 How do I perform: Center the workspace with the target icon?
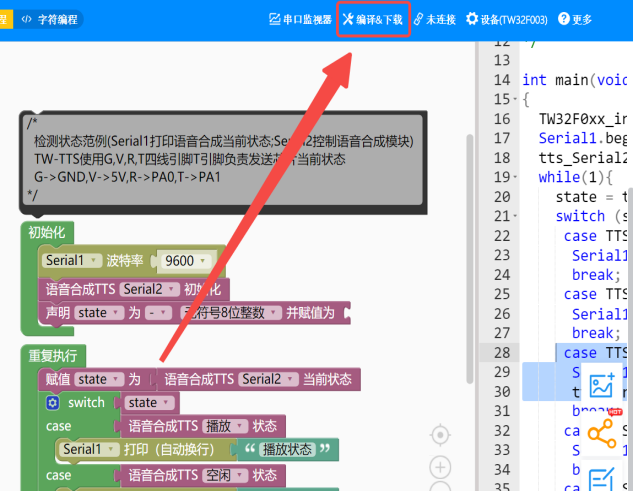[440, 435]
